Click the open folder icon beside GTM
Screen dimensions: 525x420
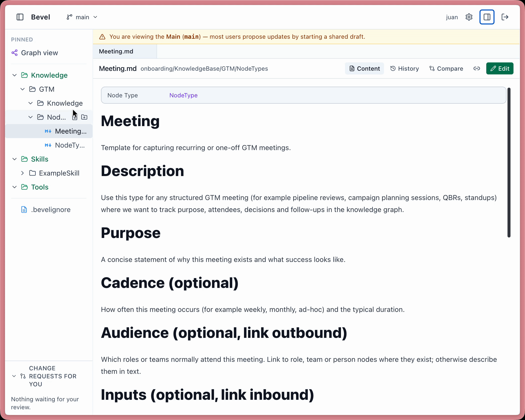pos(32,89)
